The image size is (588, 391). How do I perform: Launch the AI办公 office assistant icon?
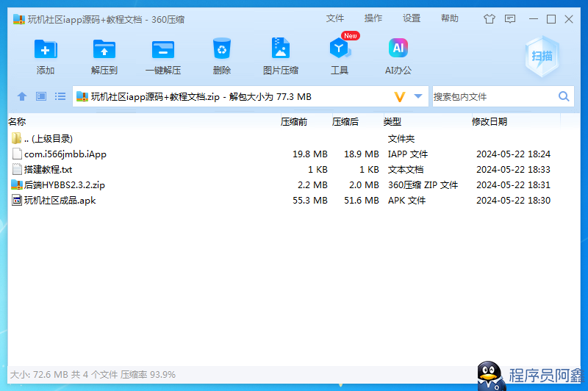tap(398, 48)
